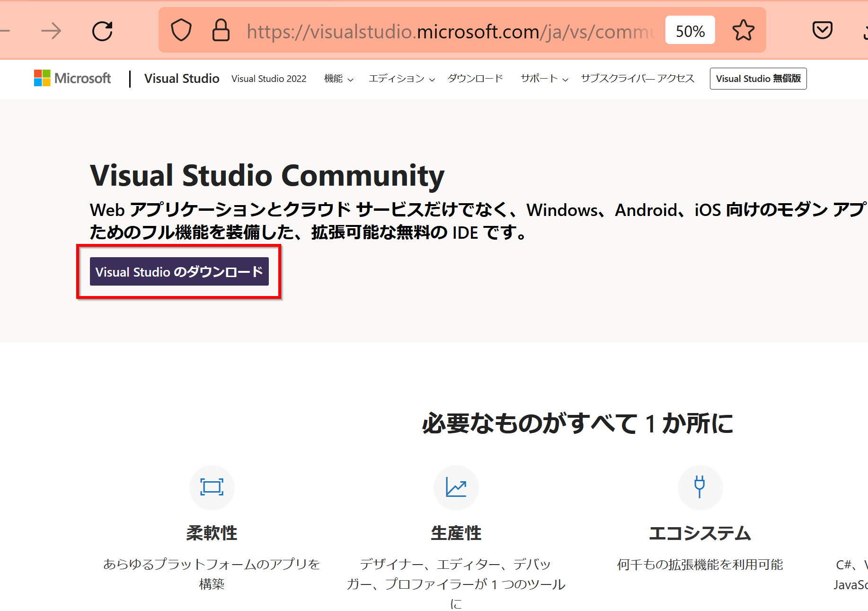
Task: Go to Visual Studio 2022 page
Action: point(269,79)
